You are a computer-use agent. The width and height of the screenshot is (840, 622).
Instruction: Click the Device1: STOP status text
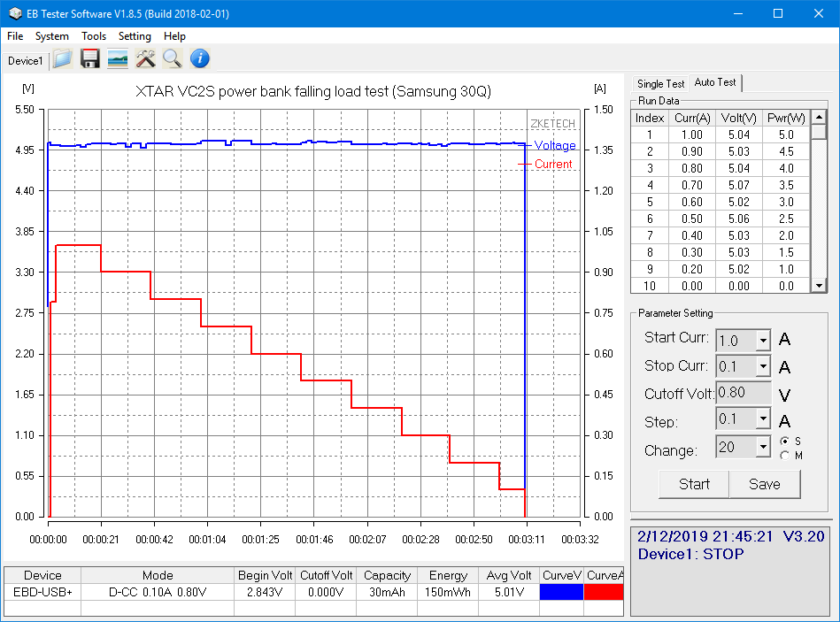[691, 554]
